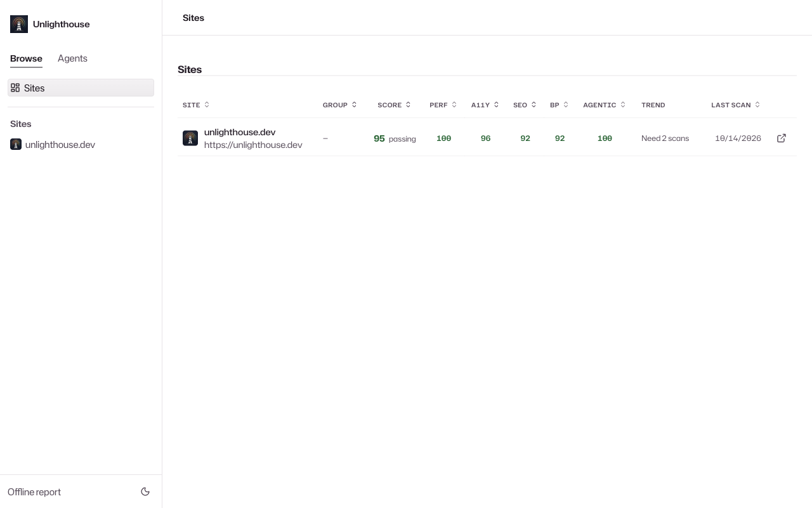This screenshot has width=812, height=508.
Task: Open the external link icon for unlighthouse.dev
Action: tap(782, 138)
